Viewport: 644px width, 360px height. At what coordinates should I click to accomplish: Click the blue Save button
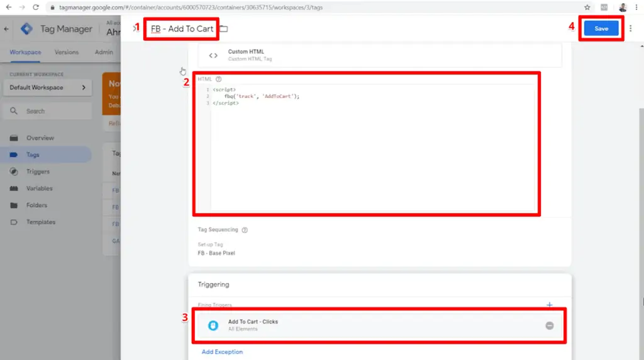[601, 28]
